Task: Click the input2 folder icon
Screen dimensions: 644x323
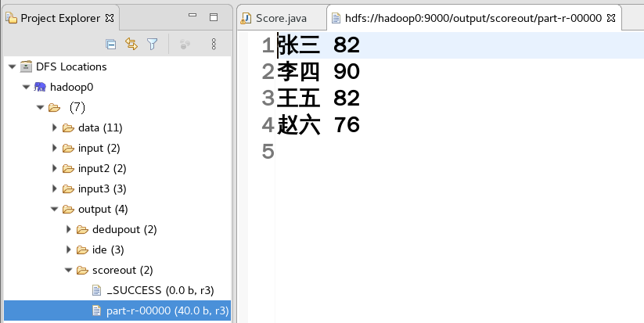Action: (68, 169)
